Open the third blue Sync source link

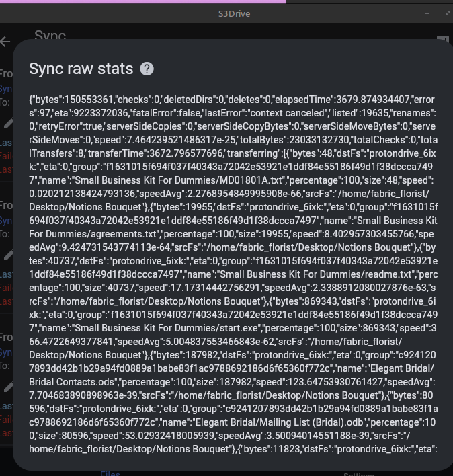6,352
